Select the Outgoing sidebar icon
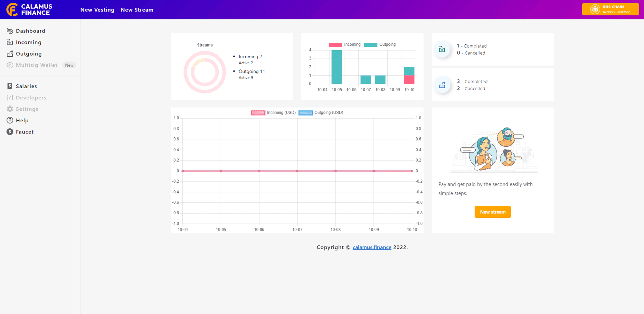Screen dimensions: 644x314 coord(10,54)
